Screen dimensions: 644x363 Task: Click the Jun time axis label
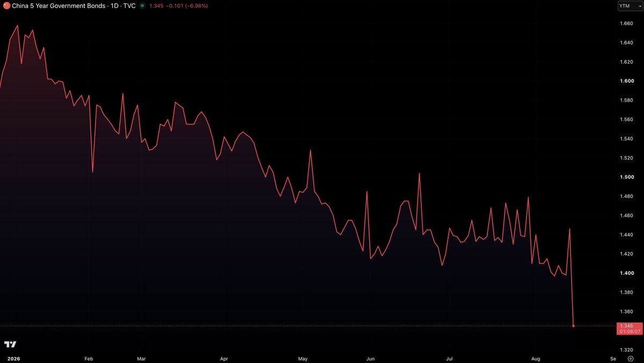370,358
